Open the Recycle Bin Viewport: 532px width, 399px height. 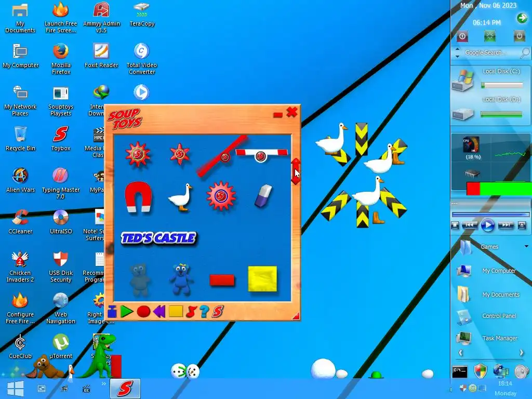point(20,138)
